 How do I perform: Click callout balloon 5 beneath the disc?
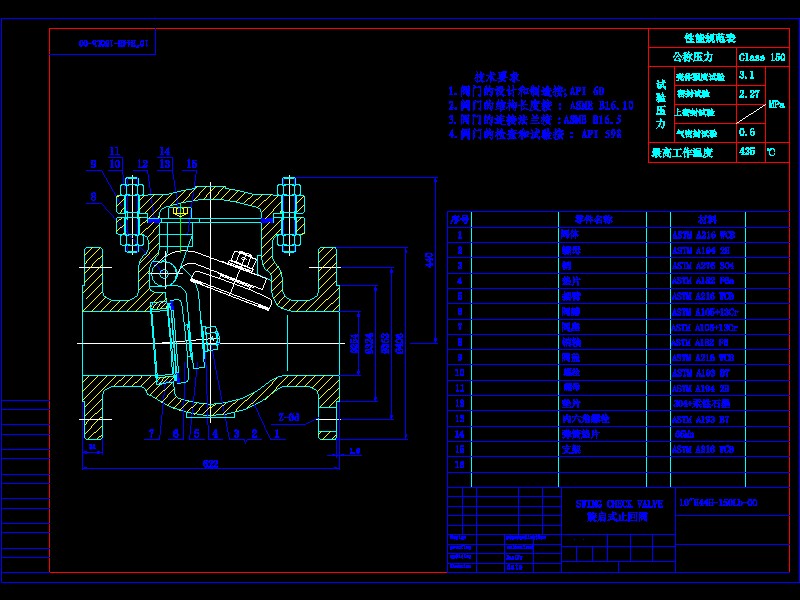[x=195, y=432]
